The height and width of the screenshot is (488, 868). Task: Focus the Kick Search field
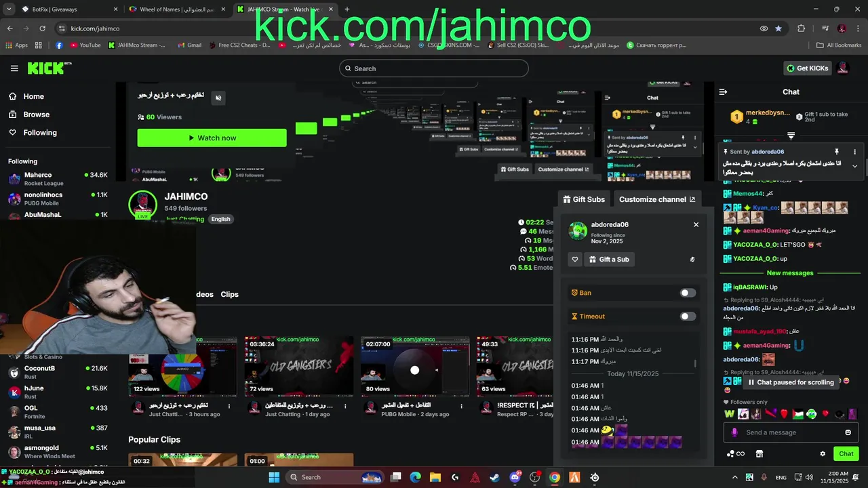[x=434, y=68]
